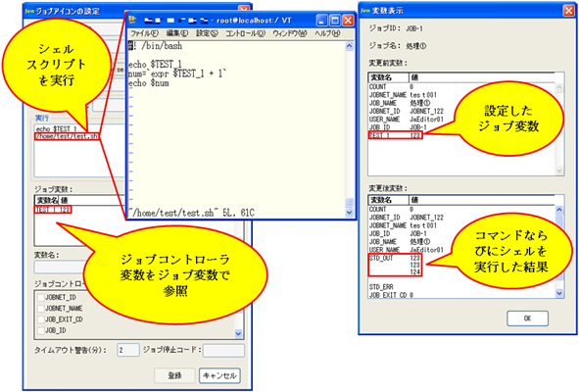Image resolution: width=579 pixels, height=392 pixels.
Task: Click the num=`expr $TEST_1 + 1` line
Action: tap(177, 73)
